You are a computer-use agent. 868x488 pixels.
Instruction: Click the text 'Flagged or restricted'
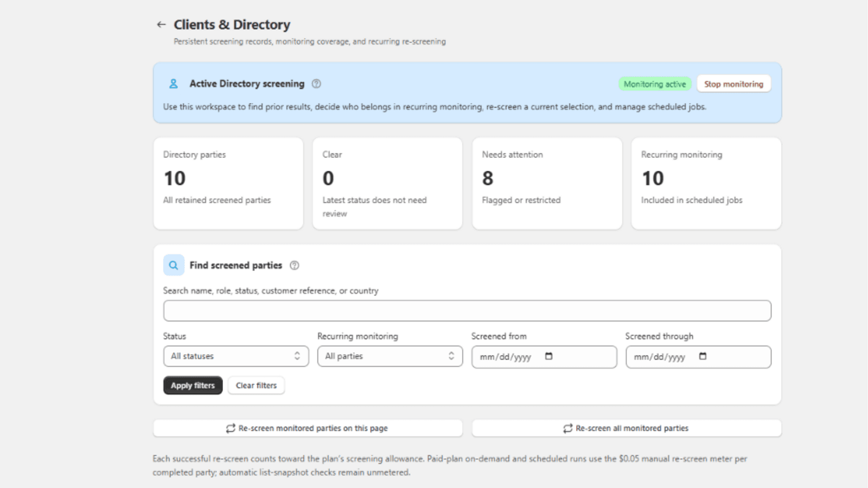tap(521, 200)
